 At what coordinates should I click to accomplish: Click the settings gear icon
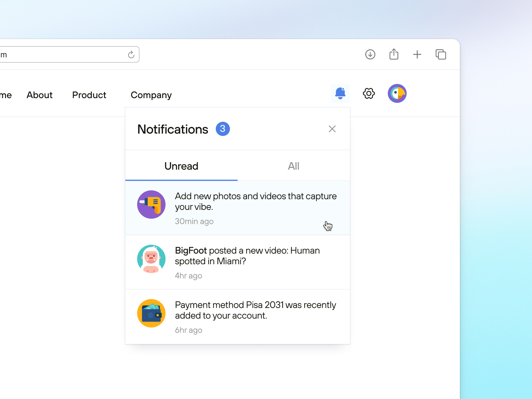[x=368, y=93]
